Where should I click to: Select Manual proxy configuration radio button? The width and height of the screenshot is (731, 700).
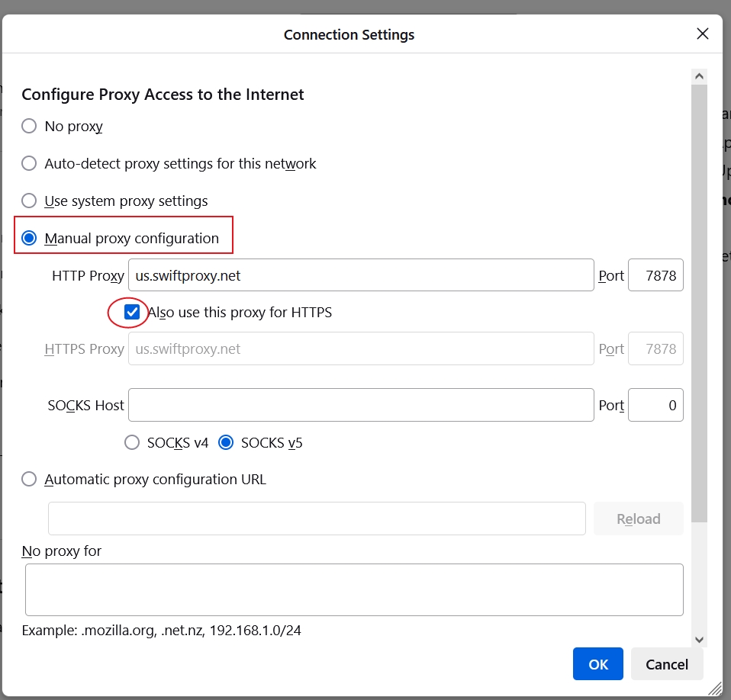tap(29, 239)
